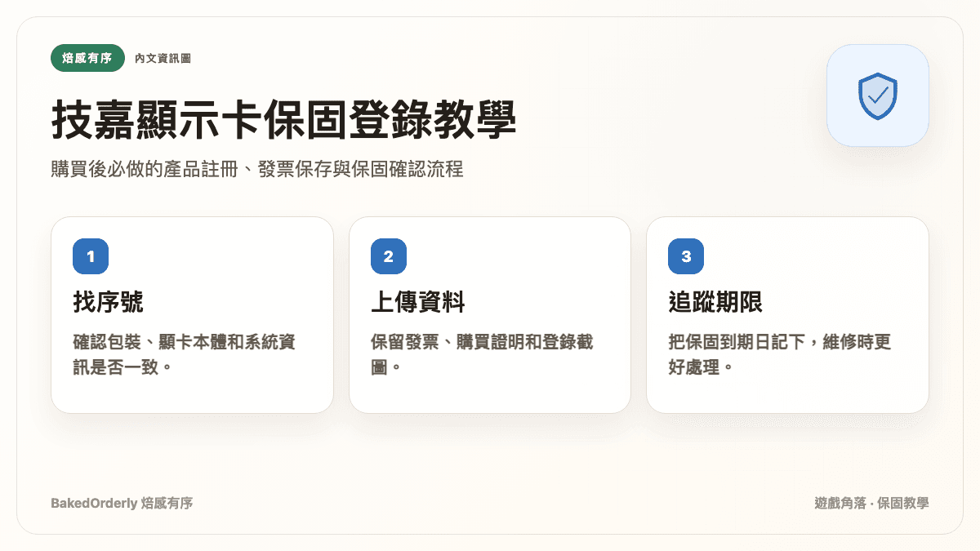This screenshot has width=980, height=551.
Task: Click the second step card body
Action: point(490,315)
